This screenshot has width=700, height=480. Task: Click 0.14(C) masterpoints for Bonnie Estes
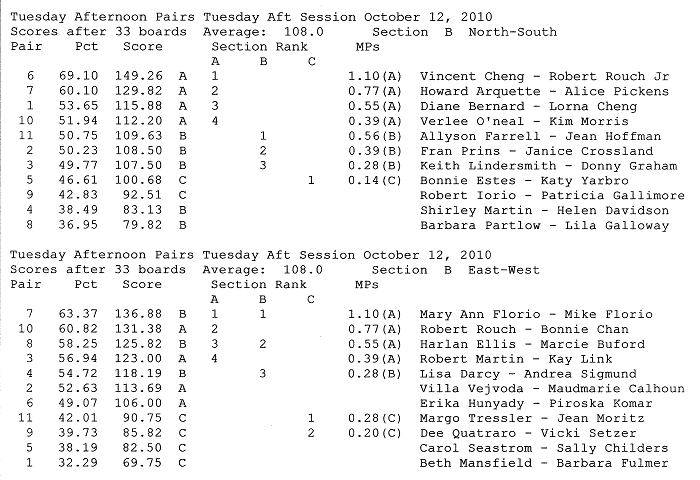375,180
